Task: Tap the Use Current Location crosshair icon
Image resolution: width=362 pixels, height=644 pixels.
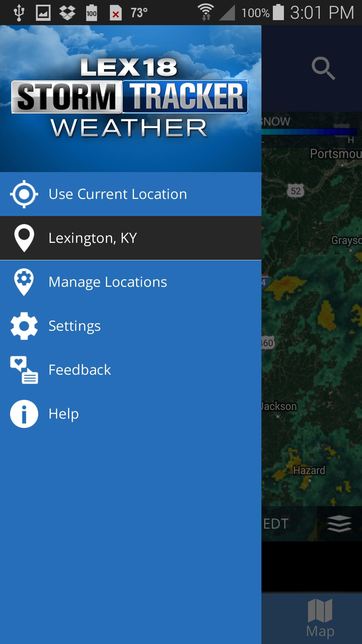Action: (x=24, y=194)
